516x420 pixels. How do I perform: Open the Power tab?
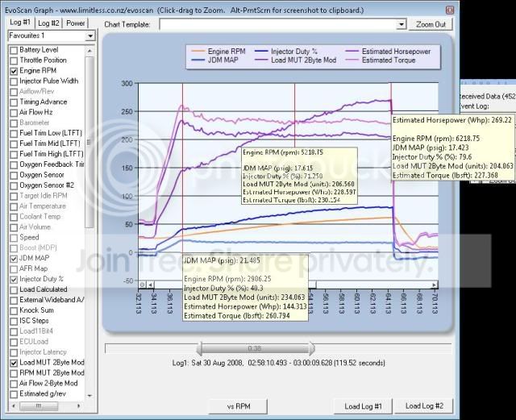coord(75,23)
